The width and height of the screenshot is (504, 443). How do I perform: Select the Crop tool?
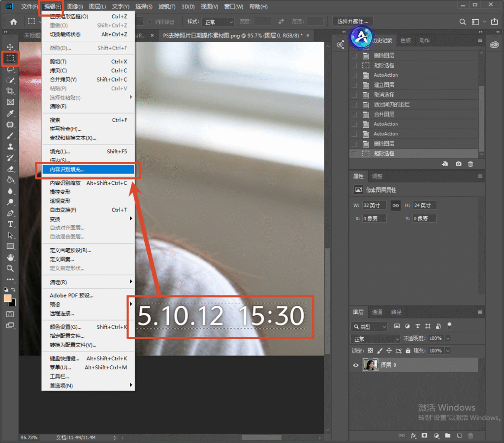[x=10, y=91]
